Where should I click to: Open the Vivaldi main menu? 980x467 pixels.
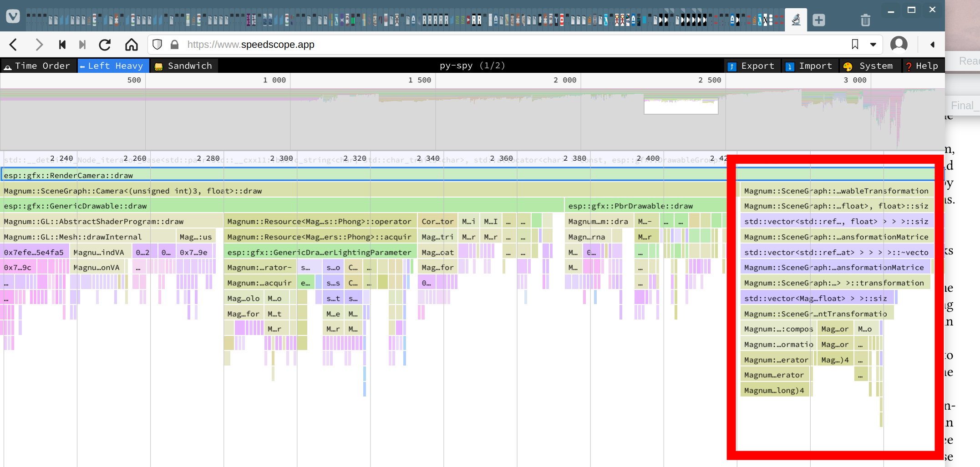[13, 17]
